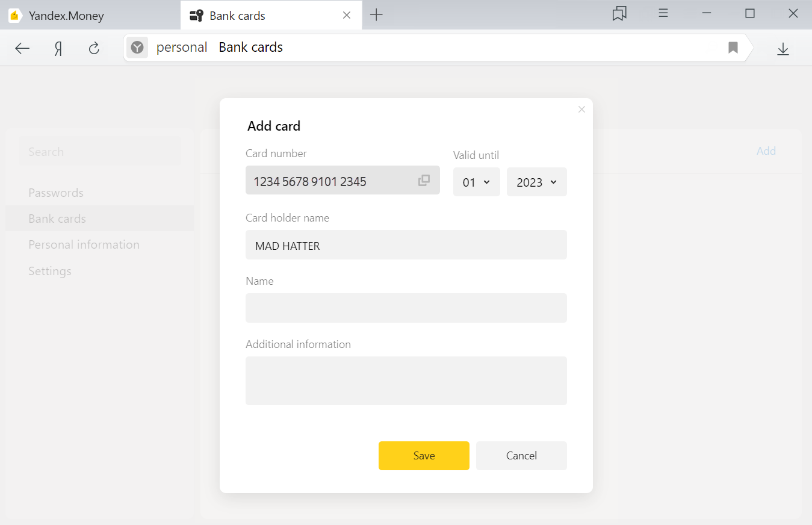Viewport: 812px width, 525px height.
Task: Open downloads with the download arrow icon
Action: [x=783, y=49]
